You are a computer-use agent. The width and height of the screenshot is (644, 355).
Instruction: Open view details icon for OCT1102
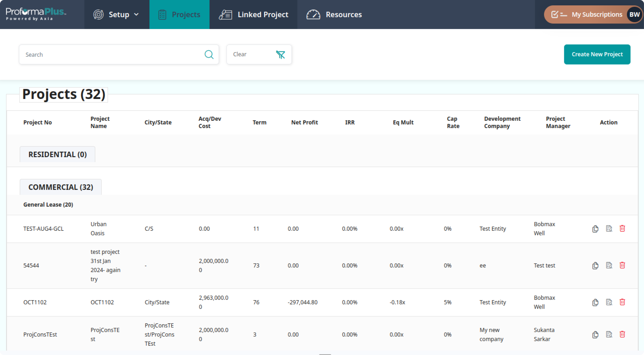[x=609, y=302]
